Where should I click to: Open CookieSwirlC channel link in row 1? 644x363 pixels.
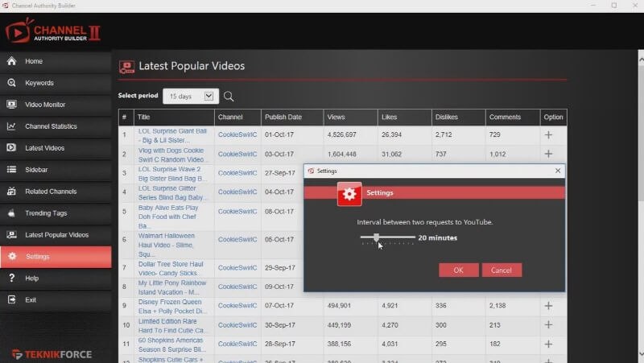point(237,134)
